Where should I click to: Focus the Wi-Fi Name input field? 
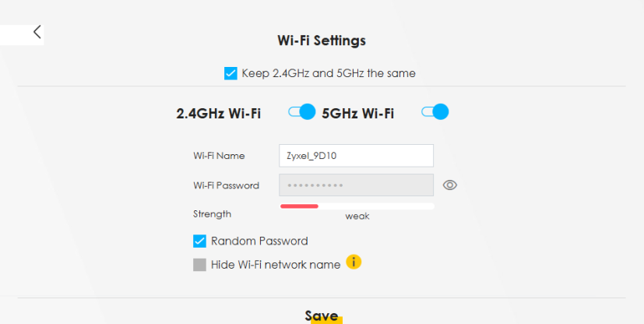(x=355, y=156)
